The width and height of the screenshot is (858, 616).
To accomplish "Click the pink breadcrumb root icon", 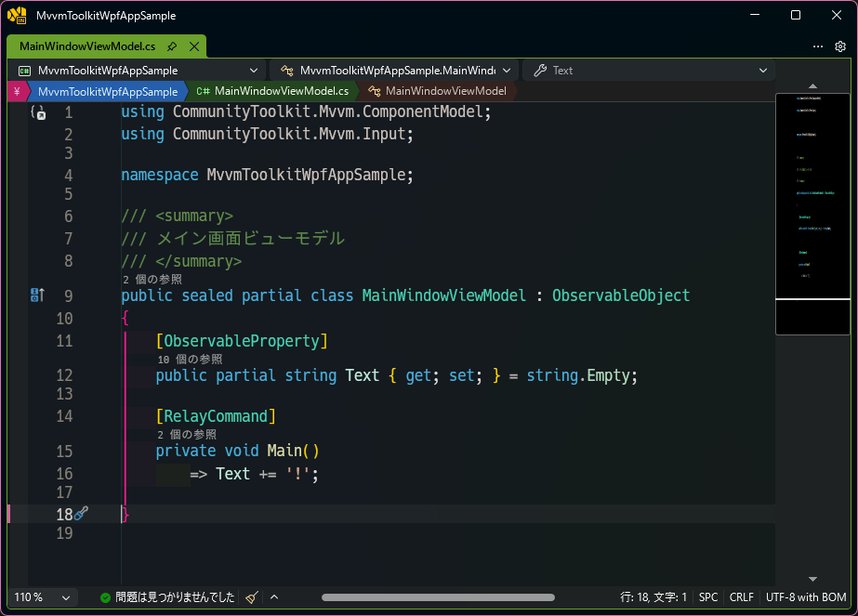I will (x=17, y=91).
